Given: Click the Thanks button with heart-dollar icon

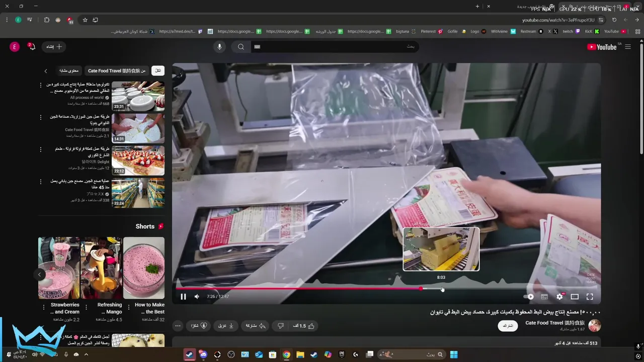Looking at the screenshot, I should point(198,326).
